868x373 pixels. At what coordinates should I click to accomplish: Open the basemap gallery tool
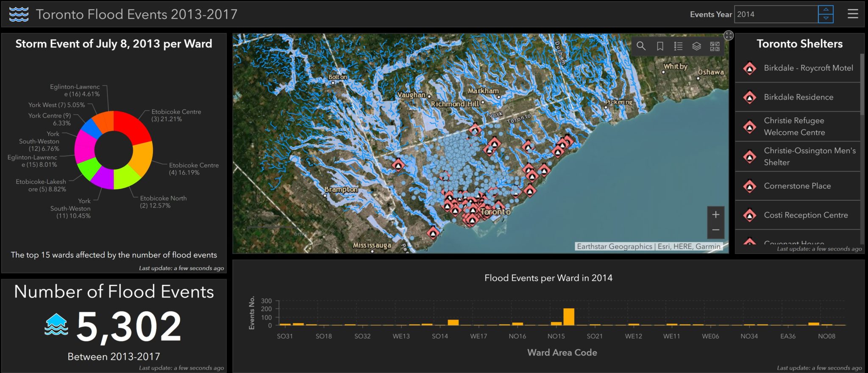pyautogui.click(x=715, y=46)
